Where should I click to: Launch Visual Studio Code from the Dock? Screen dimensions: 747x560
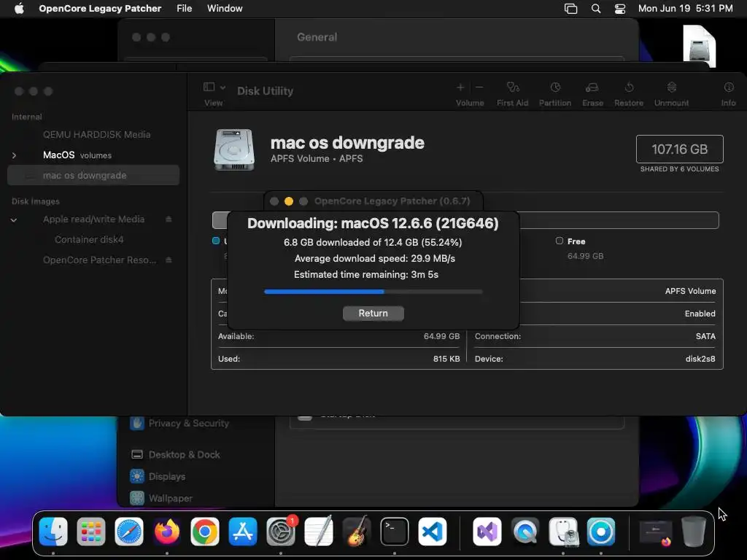[433, 532]
